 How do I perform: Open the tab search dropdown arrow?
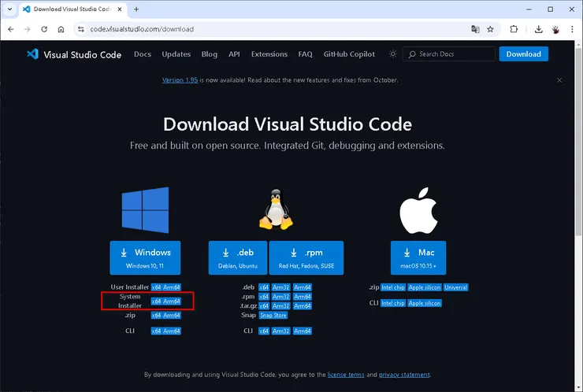click(9, 9)
